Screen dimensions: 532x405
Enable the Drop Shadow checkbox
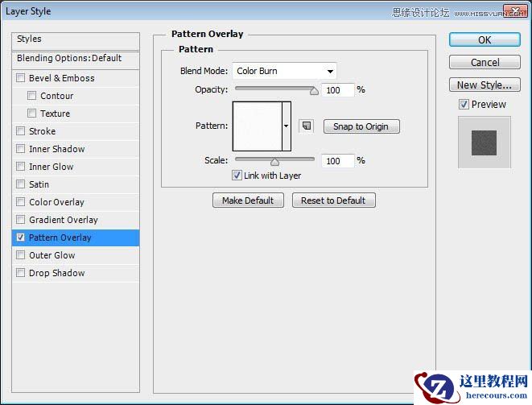[x=21, y=272]
